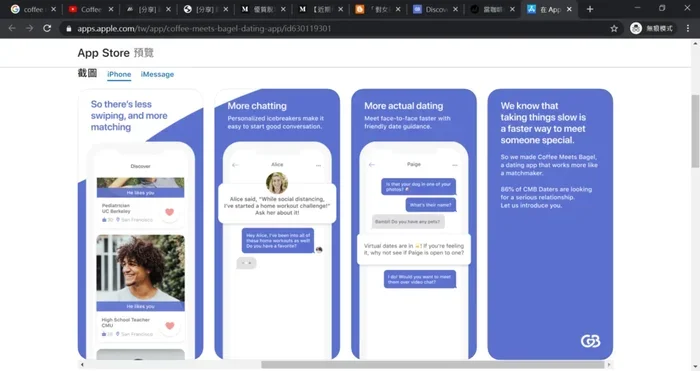Close the YouTube 'Coffee' tab
Viewport: 700px width, 371px height.
tap(111, 9)
